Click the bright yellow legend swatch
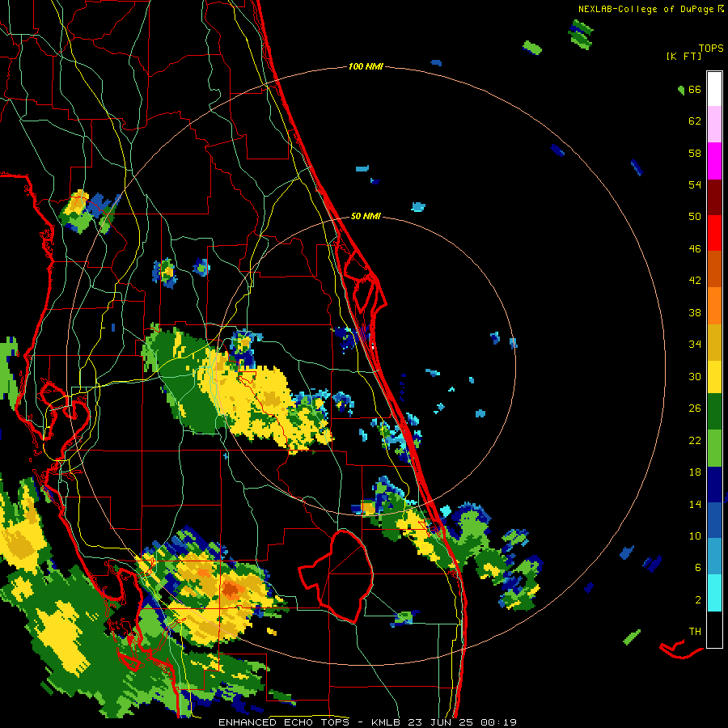The width and height of the screenshot is (728, 728). (x=714, y=376)
